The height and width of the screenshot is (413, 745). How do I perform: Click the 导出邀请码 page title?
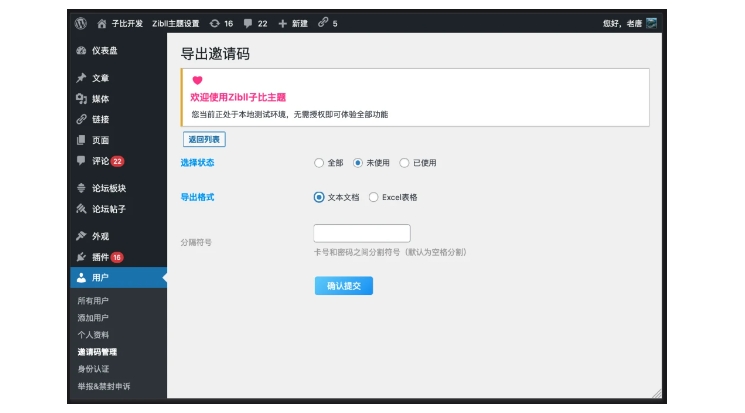(x=215, y=54)
